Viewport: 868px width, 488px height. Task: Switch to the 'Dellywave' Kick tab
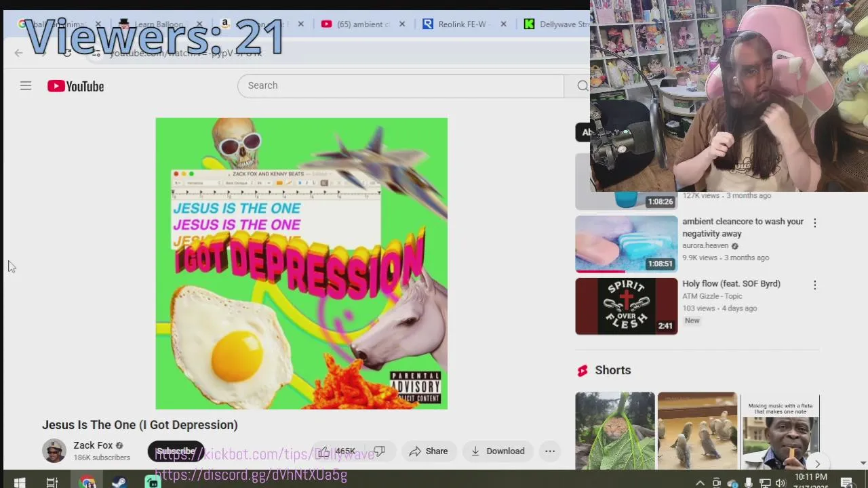tap(555, 24)
